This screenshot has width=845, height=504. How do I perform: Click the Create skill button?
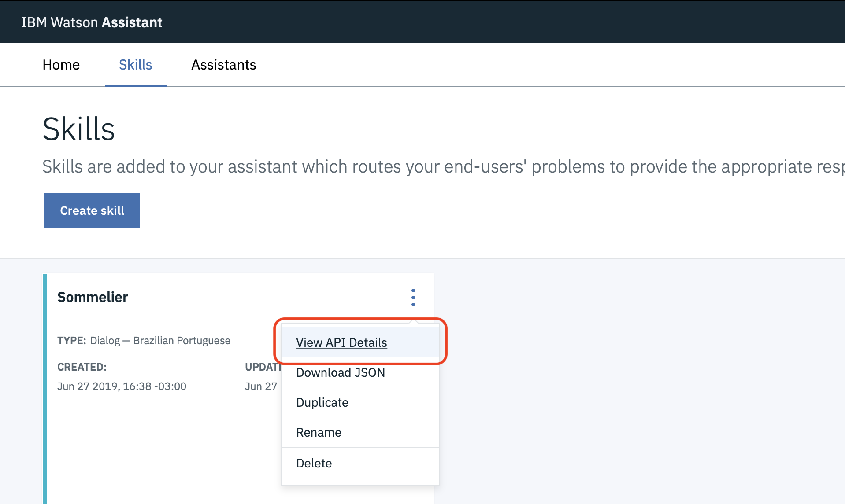[92, 210]
